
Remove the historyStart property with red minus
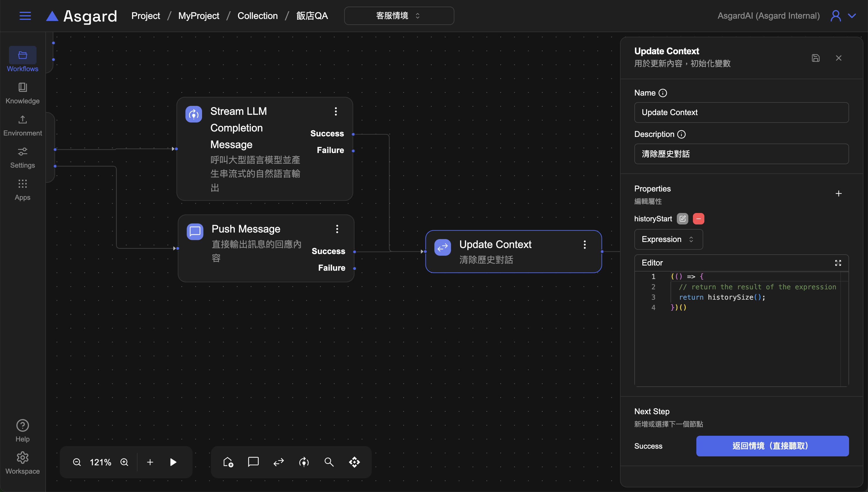(698, 219)
